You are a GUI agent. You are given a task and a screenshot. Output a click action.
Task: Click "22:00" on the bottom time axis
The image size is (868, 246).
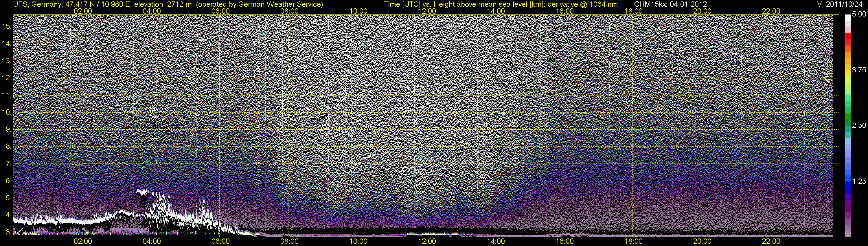tap(771, 241)
